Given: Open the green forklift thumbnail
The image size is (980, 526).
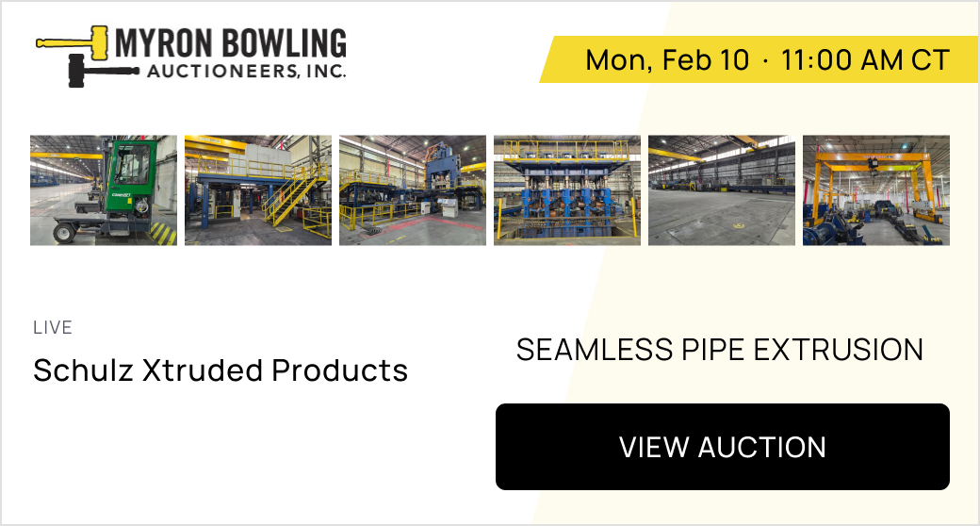Looking at the screenshot, I should pyautogui.click(x=104, y=190).
